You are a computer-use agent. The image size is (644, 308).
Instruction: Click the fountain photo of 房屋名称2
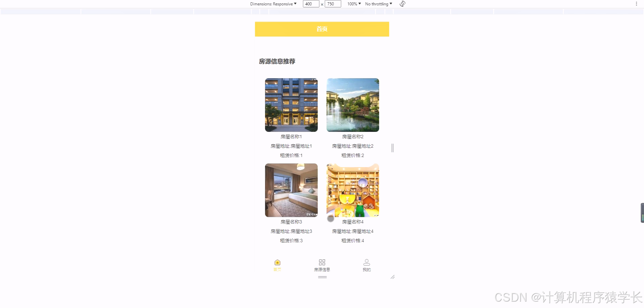(x=353, y=105)
